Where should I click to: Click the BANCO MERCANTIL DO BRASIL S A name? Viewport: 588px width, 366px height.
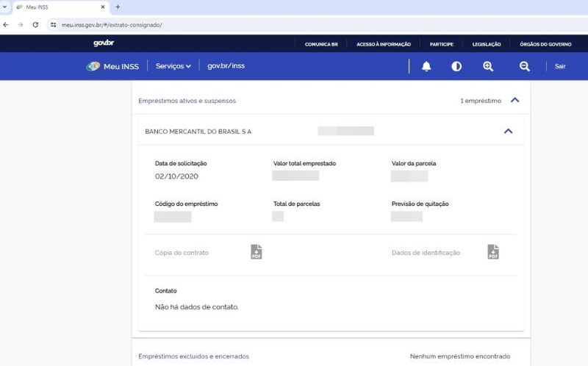pyautogui.click(x=198, y=132)
